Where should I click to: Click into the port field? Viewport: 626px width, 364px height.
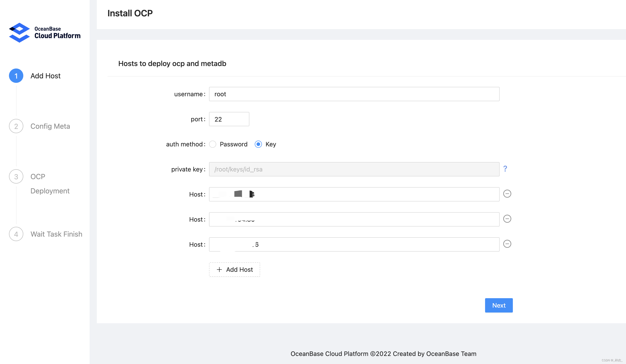[x=229, y=119]
